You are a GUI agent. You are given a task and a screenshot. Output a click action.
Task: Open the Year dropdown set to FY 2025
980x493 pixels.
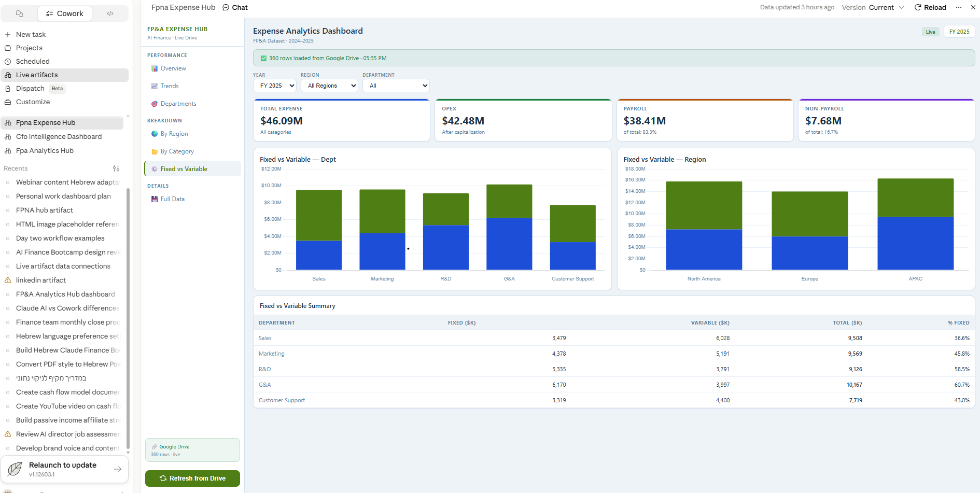click(x=275, y=86)
